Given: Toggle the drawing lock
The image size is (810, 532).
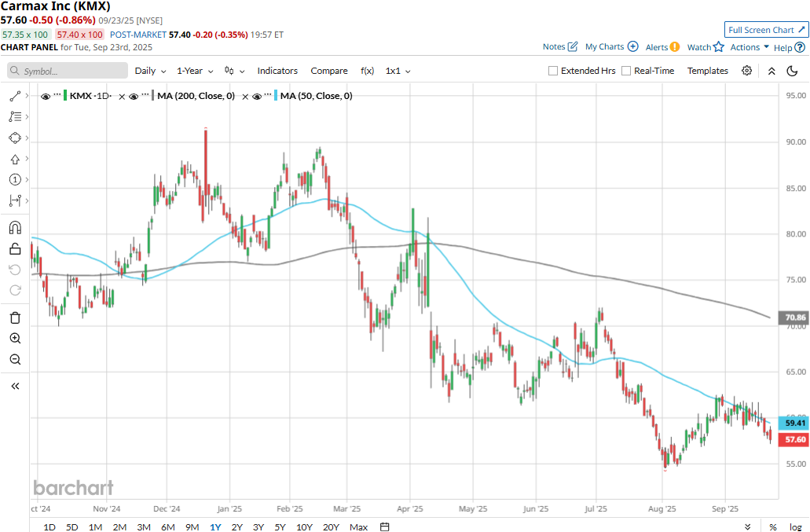Looking at the screenshot, I should pyautogui.click(x=15, y=249).
